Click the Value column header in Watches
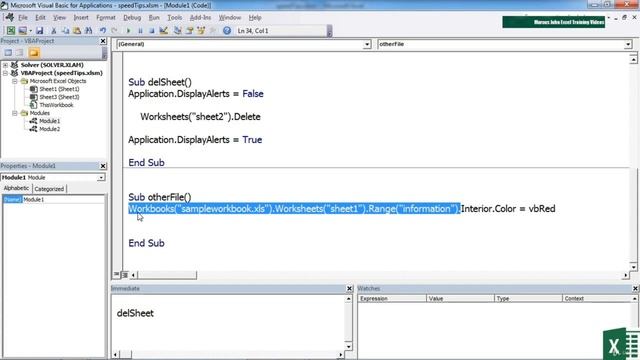 [x=460, y=299]
